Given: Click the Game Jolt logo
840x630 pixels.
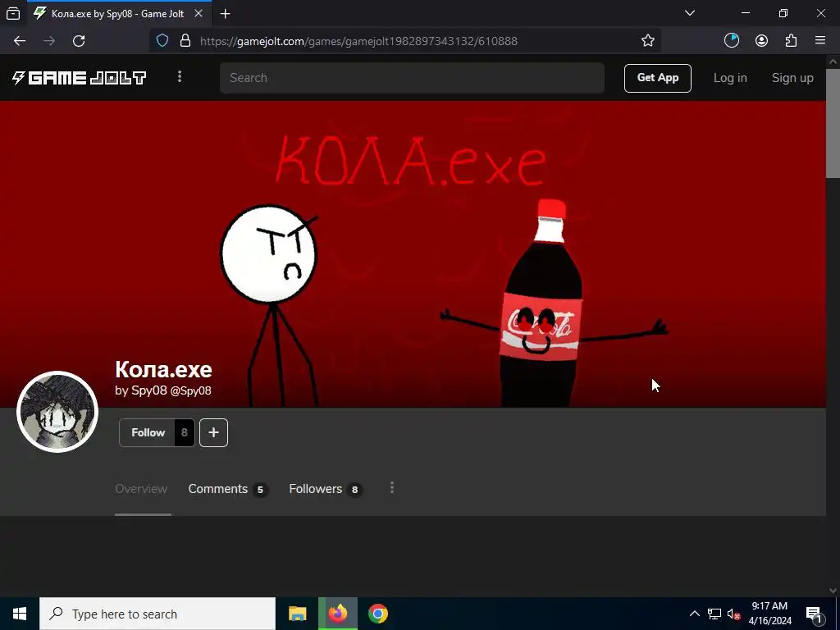Looking at the screenshot, I should [80, 78].
